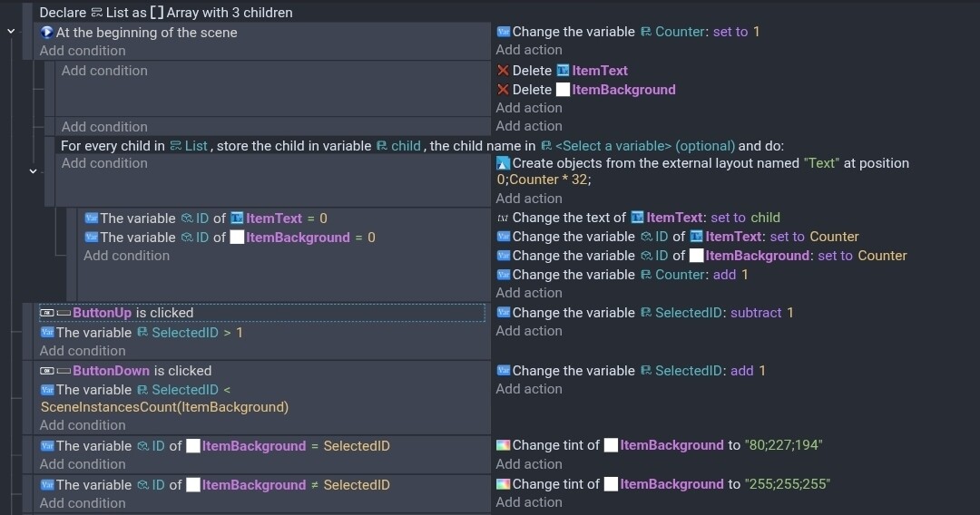980x515 pixels.
Task: Click the tint icon for the "80;227;194" action
Action: pos(504,445)
